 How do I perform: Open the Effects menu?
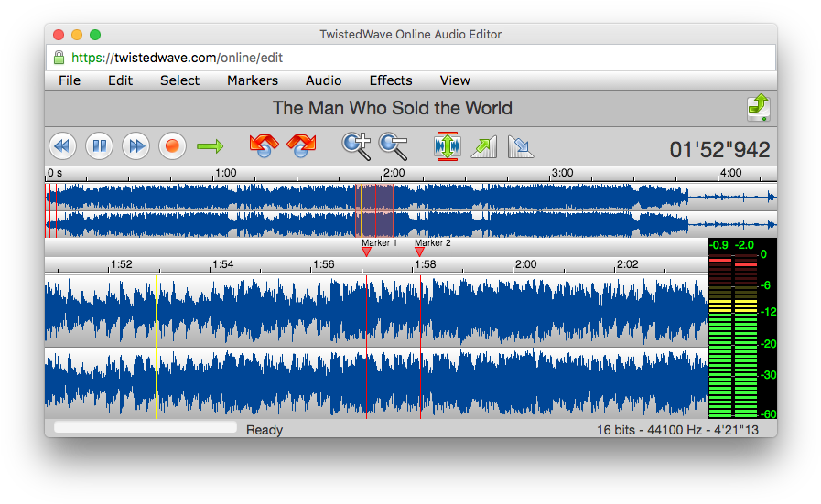(391, 80)
